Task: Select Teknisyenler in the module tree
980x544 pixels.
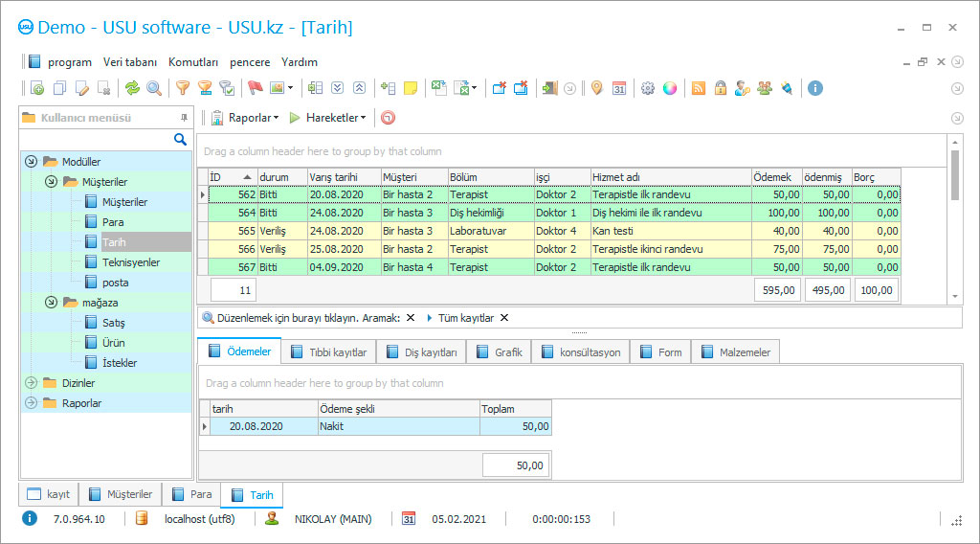Action: [131, 262]
